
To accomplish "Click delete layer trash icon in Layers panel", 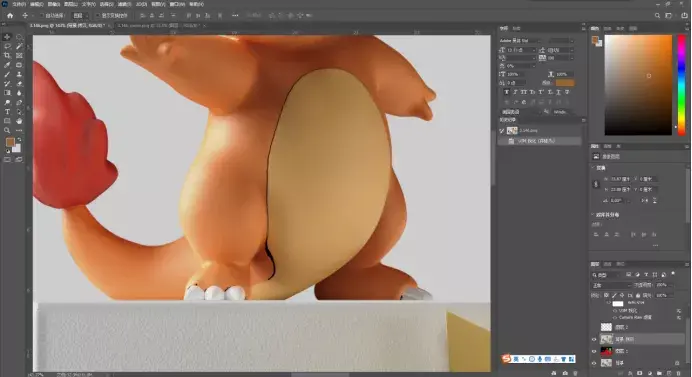I will (x=679, y=373).
